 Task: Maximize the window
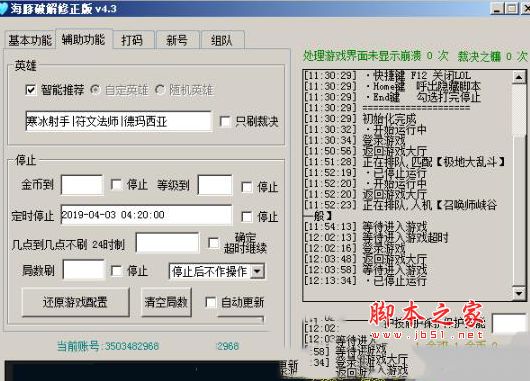tap(511, 8)
